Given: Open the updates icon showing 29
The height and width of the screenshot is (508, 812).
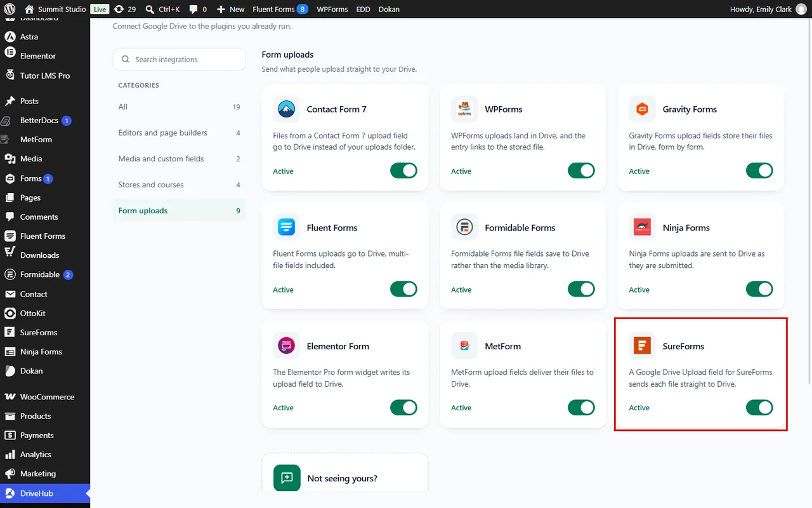Looking at the screenshot, I should coord(124,10).
